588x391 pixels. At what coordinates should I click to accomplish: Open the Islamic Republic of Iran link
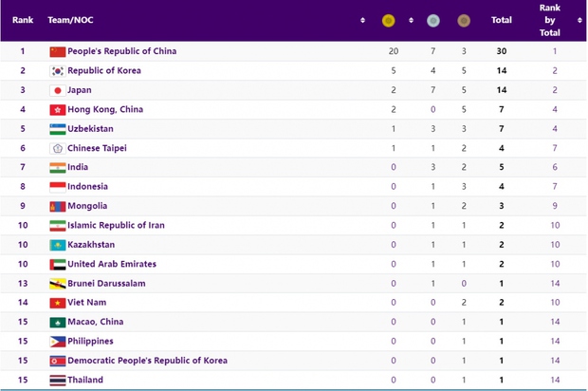pyautogui.click(x=116, y=226)
